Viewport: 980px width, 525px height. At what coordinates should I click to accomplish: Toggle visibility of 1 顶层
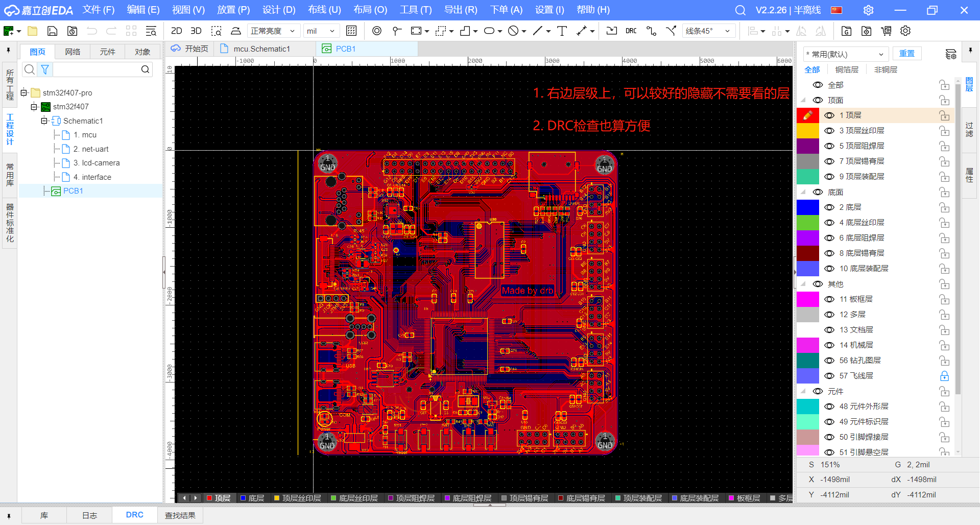click(829, 115)
